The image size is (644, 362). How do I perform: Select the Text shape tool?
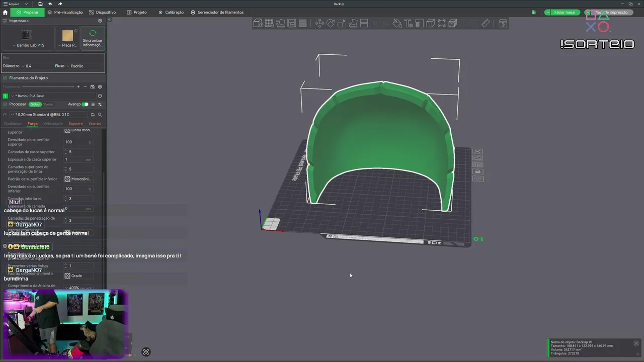(x=409, y=23)
